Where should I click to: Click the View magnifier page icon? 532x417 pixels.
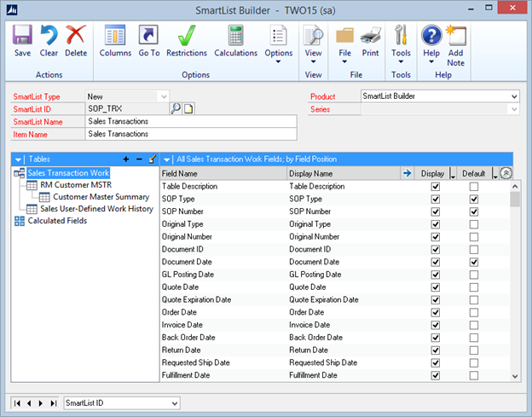coord(313,35)
